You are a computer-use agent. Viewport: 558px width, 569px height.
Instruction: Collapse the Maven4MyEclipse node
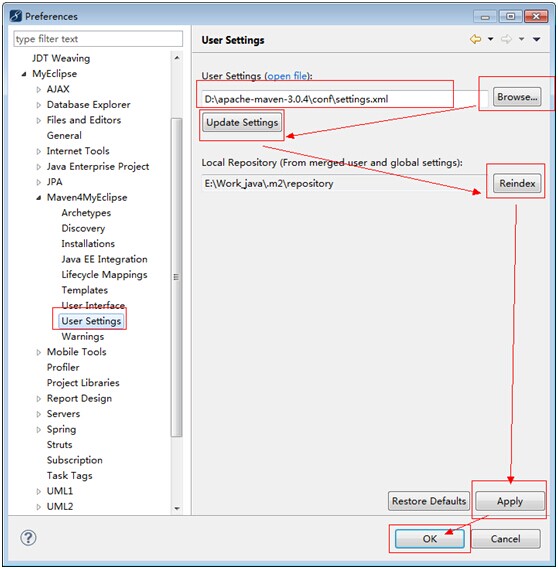tap(39, 198)
